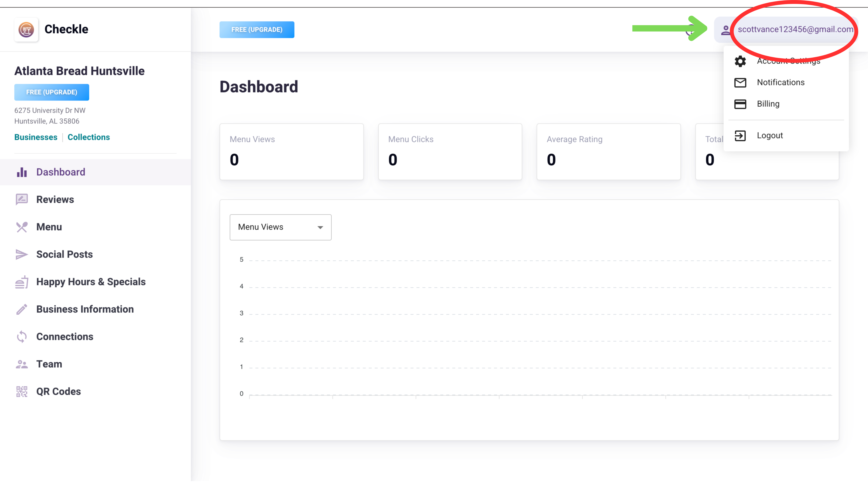This screenshot has height=488, width=868.
Task: Click the Business Information pencil icon
Action: click(22, 309)
